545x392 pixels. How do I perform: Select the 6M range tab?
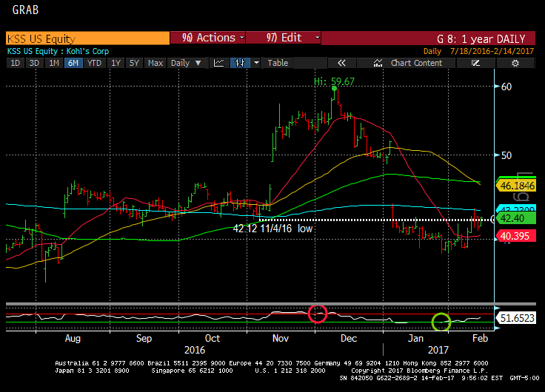(x=73, y=63)
